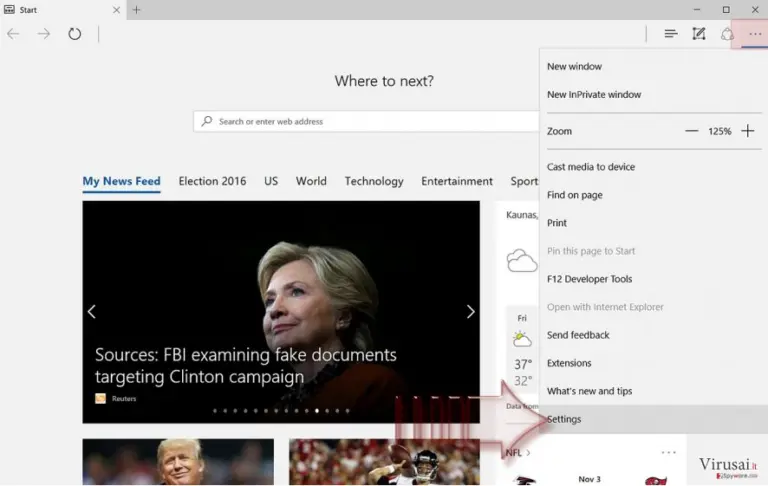
Task: Open the NFL card options ellipsis
Action: pyautogui.click(x=669, y=452)
